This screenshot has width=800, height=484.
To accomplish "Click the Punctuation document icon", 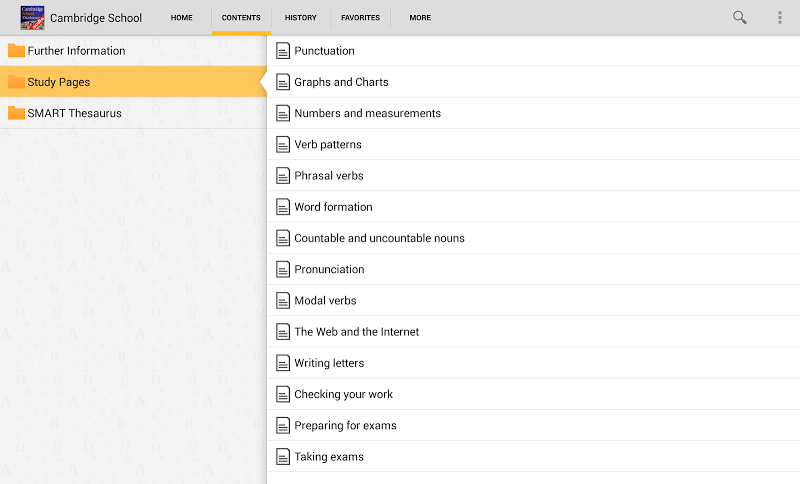I will pyautogui.click(x=283, y=51).
